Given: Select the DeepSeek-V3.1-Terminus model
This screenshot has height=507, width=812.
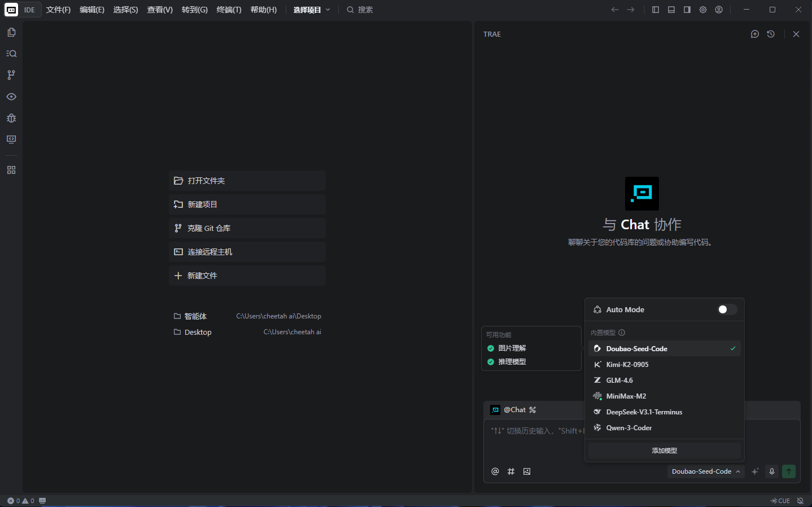Looking at the screenshot, I should click(x=665, y=412).
